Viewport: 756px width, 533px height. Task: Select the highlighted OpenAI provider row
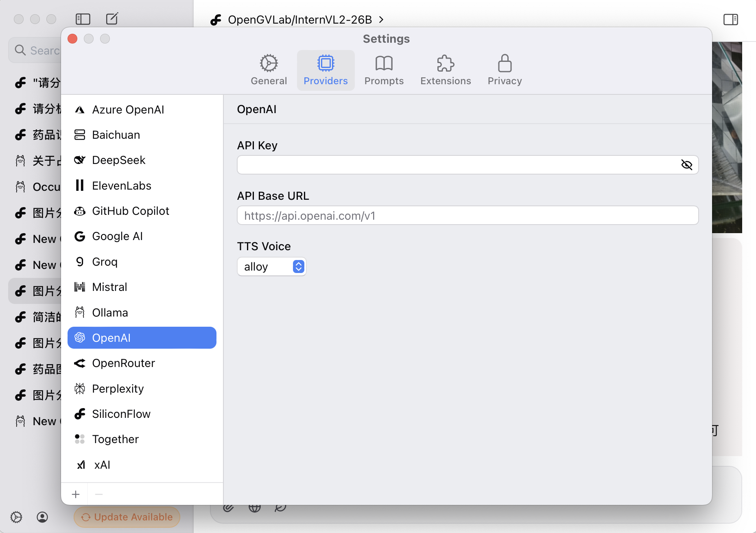coord(142,338)
